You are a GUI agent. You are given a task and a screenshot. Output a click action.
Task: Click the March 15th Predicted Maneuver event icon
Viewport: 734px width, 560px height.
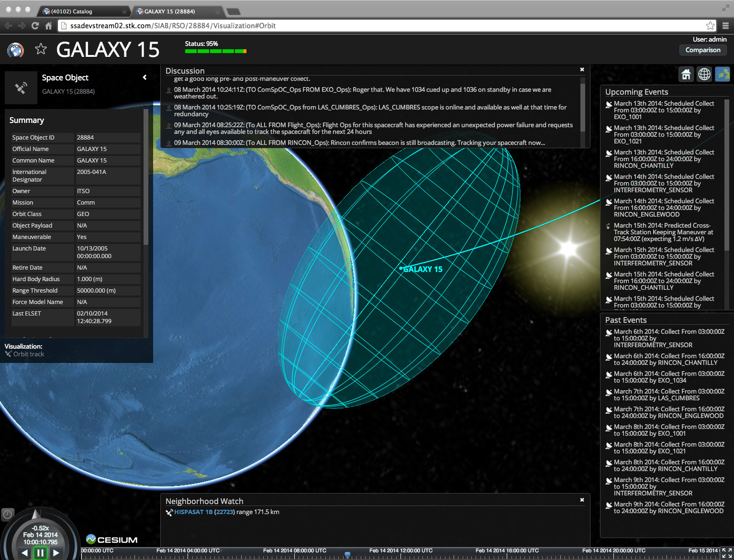[x=609, y=226]
